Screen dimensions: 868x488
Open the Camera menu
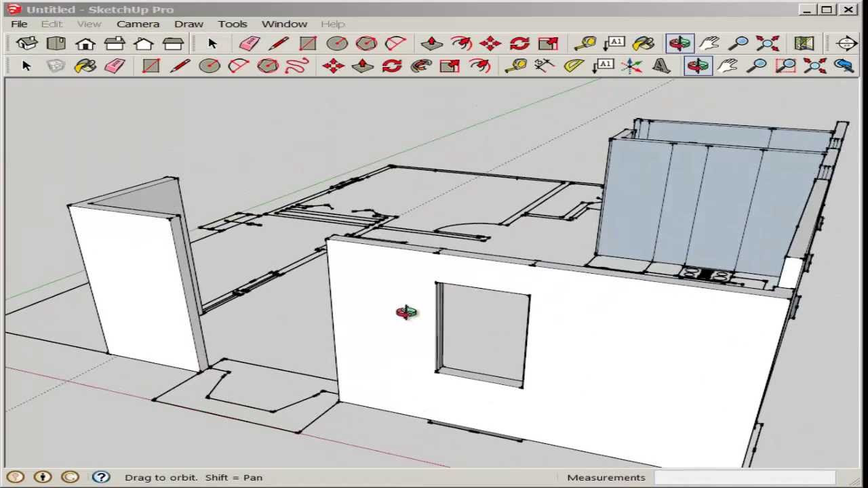pos(138,24)
